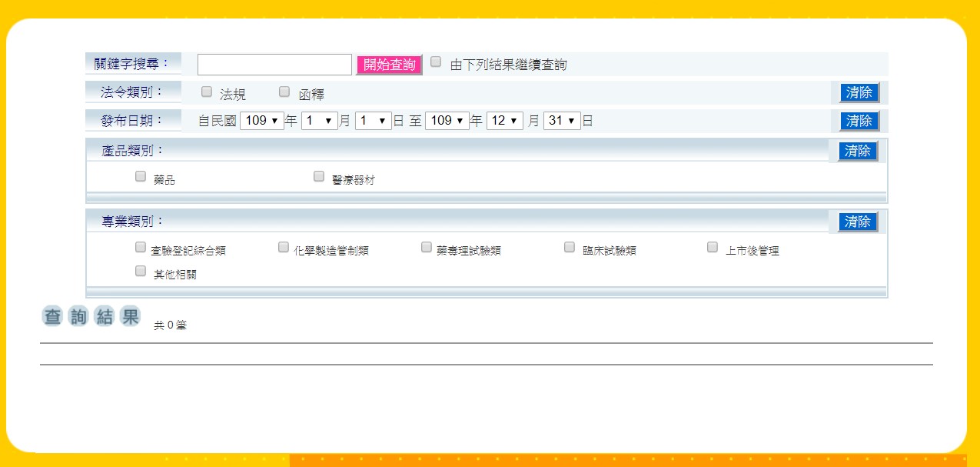The image size is (980, 467).
Task: Toggle the 上市後管理 checkbox
Action: point(713,247)
